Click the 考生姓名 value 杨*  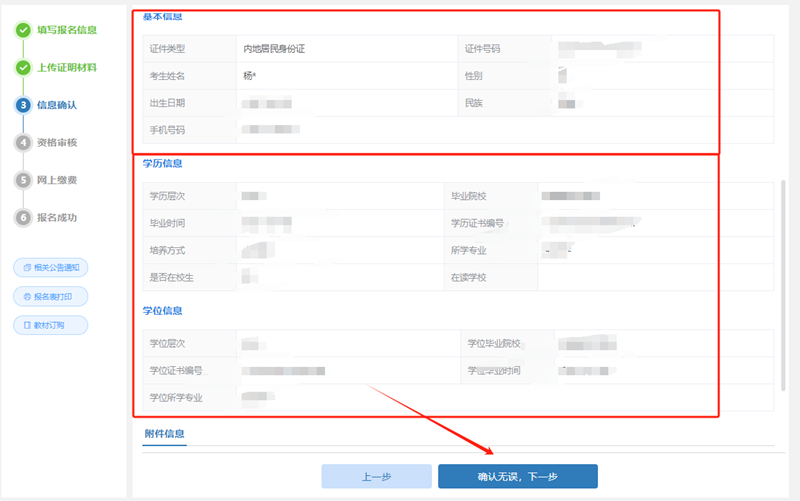coord(249,76)
